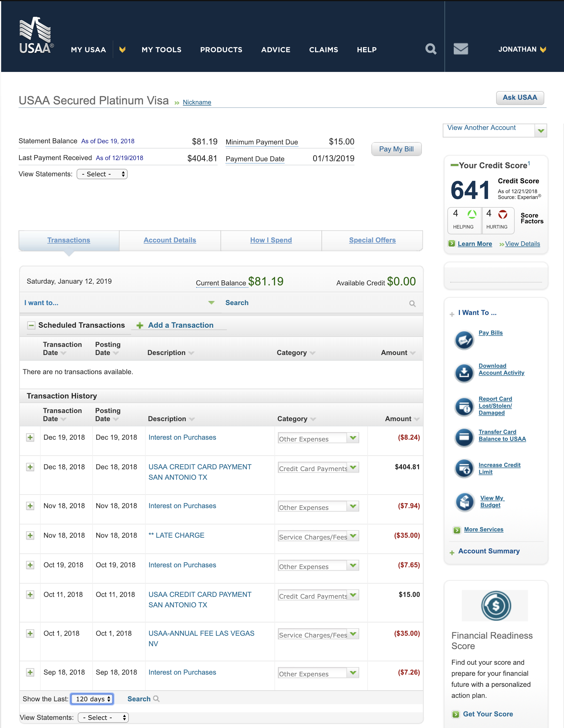Click the USAA logo
This screenshot has width=564, height=728.
pyautogui.click(x=36, y=35)
